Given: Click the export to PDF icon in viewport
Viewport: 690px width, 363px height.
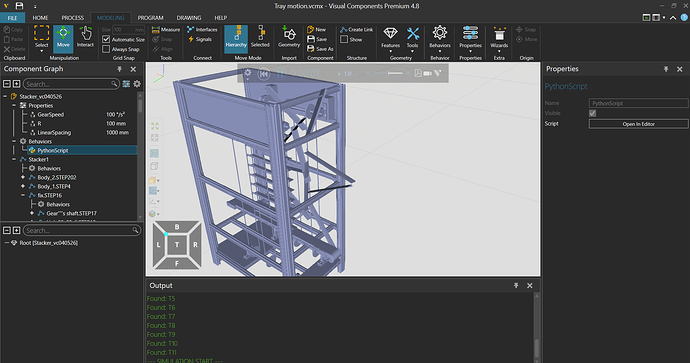Looking at the screenshot, I should (x=418, y=73).
